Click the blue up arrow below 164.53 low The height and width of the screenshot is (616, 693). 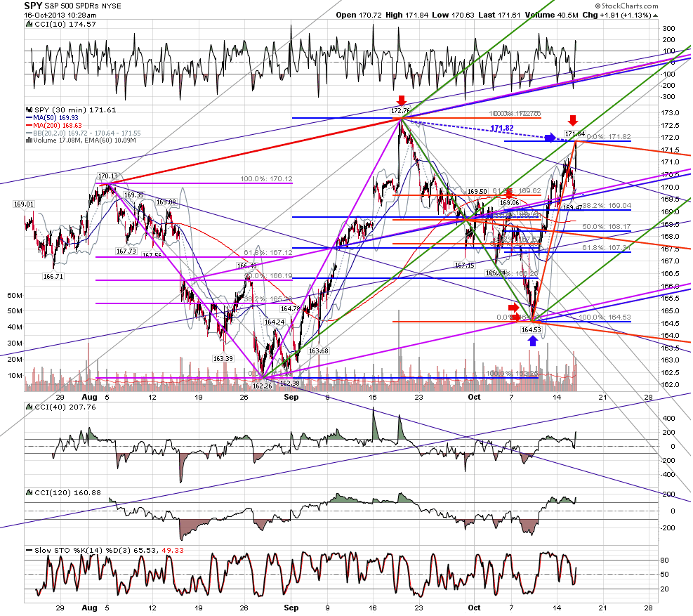click(533, 341)
